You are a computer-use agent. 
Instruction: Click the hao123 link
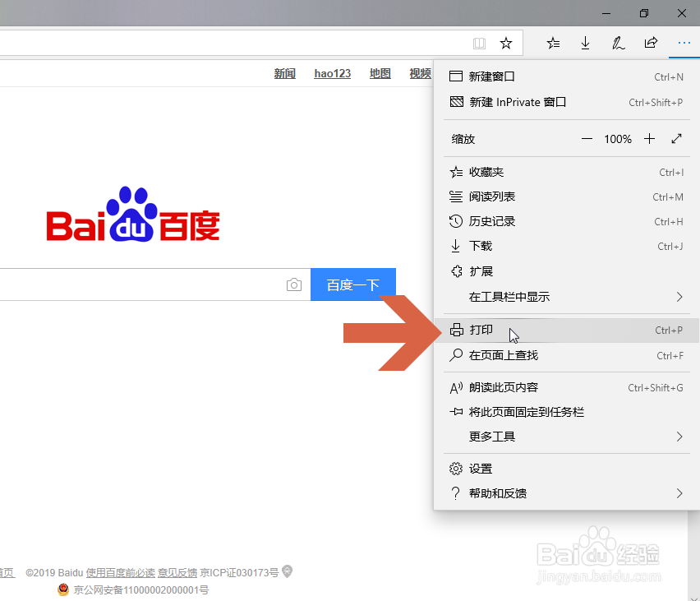(332, 73)
